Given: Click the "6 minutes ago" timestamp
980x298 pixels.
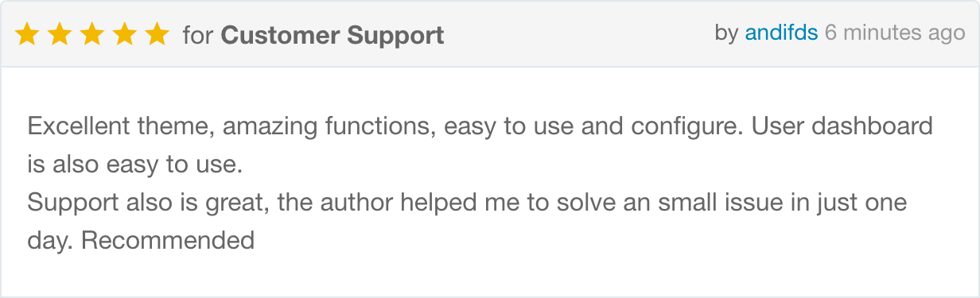Looking at the screenshot, I should 895,33.
